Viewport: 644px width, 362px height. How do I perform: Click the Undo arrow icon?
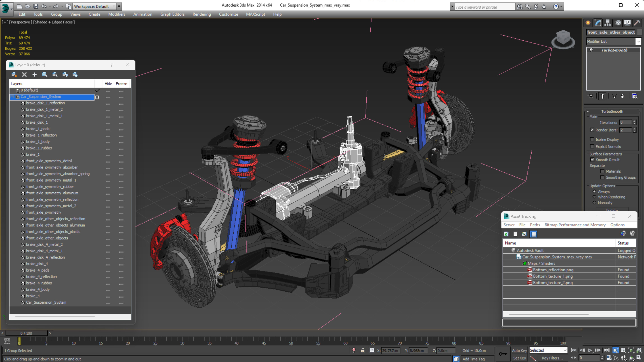tap(44, 6)
